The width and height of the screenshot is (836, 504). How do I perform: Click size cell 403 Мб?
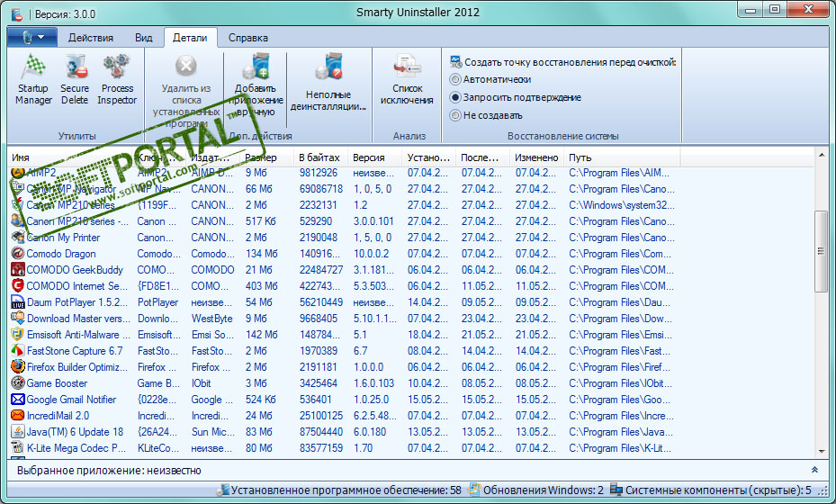coord(262,286)
